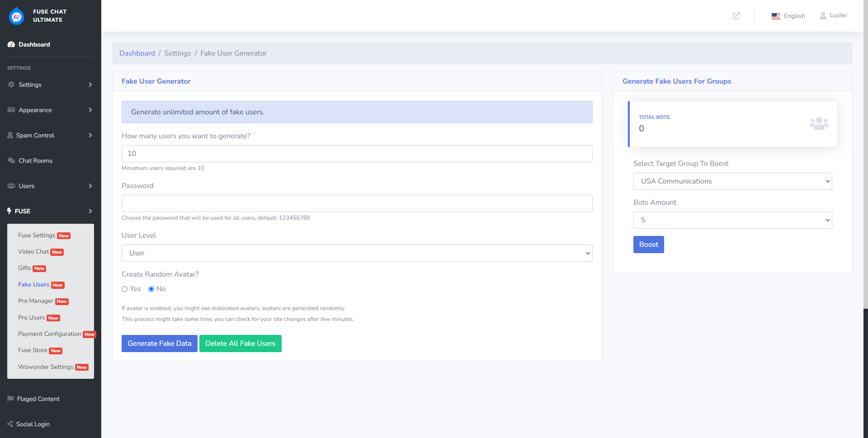This screenshot has height=438, width=868.
Task: Click the Fuse Chat Ultimate logo icon
Action: click(16, 16)
